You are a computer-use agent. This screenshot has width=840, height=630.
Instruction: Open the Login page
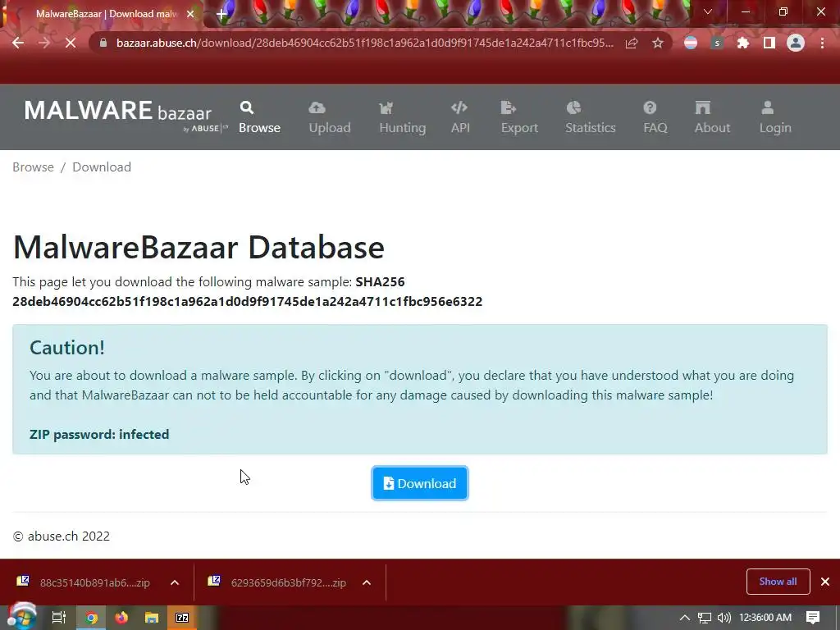pyautogui.click(x=774, y=117)
